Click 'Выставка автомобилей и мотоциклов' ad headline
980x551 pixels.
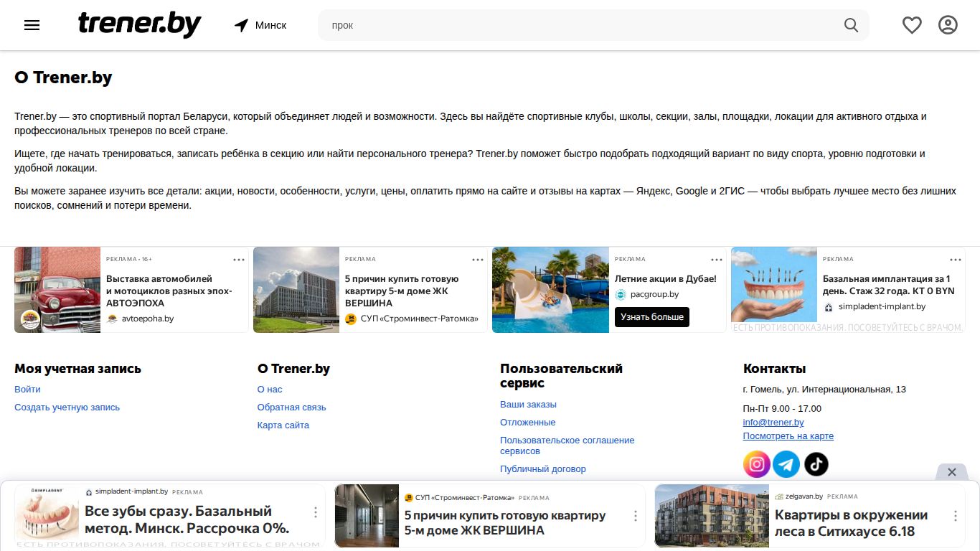(169, 291)
